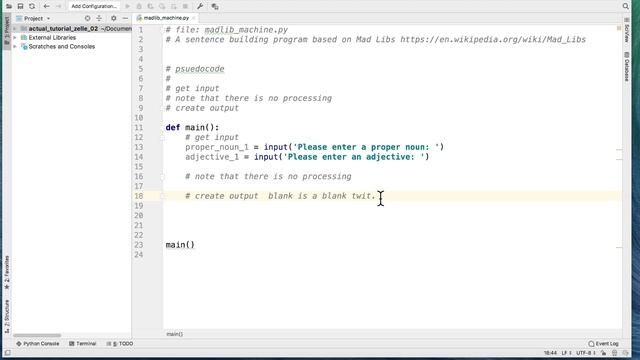Image resolution: width=640 pixels, height=360 pixels.
Task: Expand External Libraries node
Action: click(x=15, y=38)
